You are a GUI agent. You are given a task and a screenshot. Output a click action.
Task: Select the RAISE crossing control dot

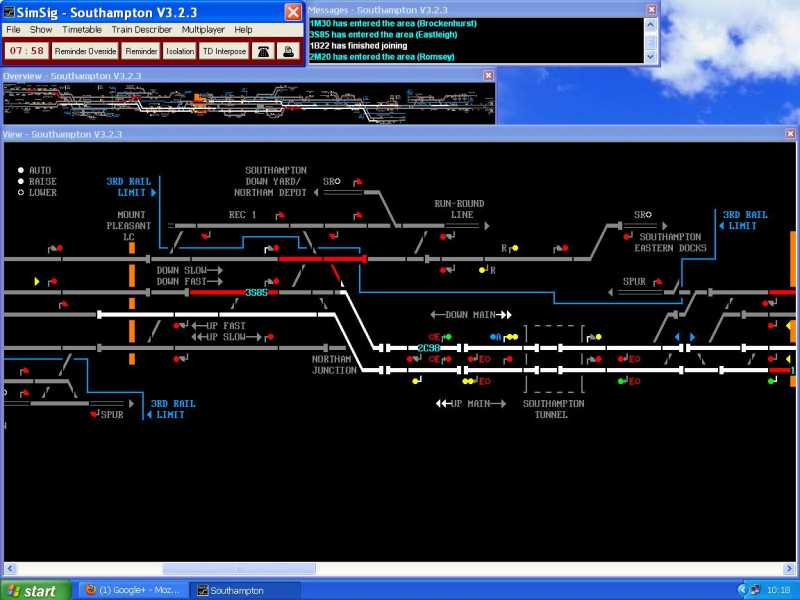[21, 181]
